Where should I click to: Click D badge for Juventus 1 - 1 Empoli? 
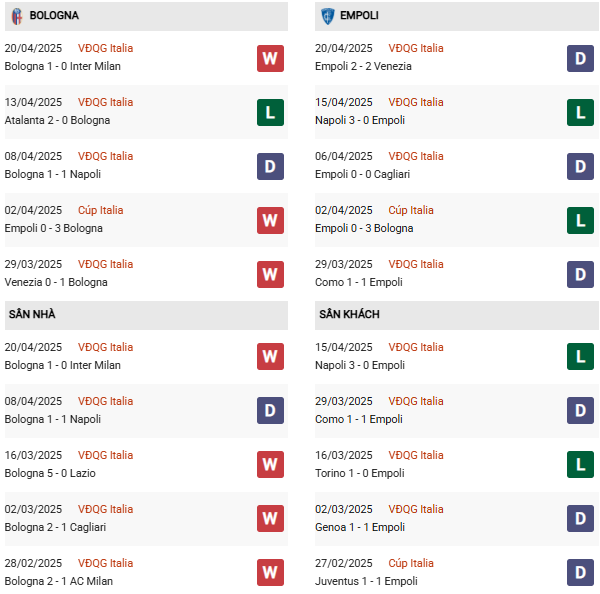click(x=580, y=572)
